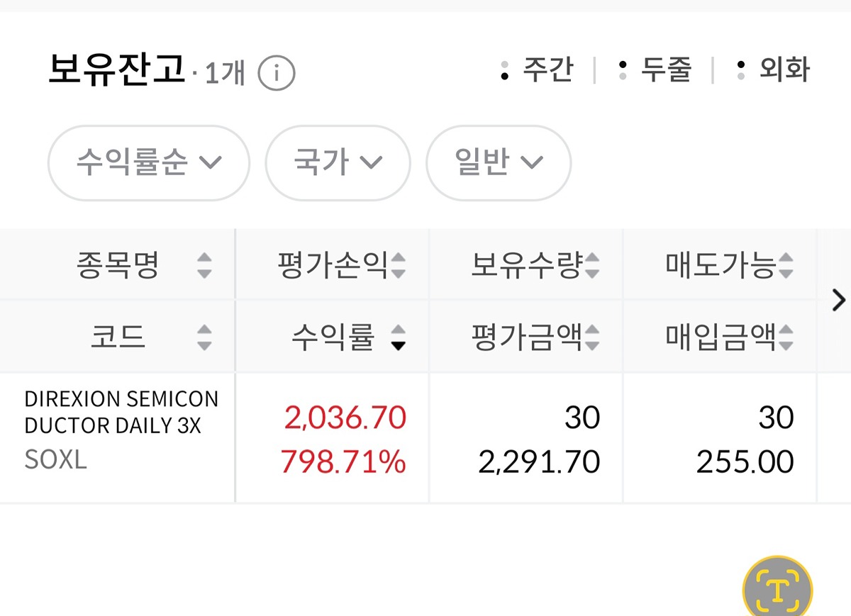851x616 pixels.
Task: Open the 일반 dropdown
Action: click(x=498, y=163)
